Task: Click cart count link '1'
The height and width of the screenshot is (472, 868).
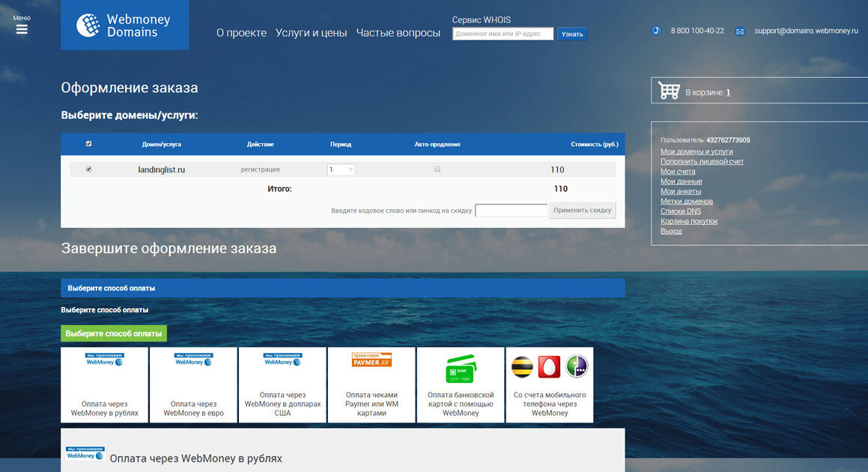Action: tap(728, 92)
